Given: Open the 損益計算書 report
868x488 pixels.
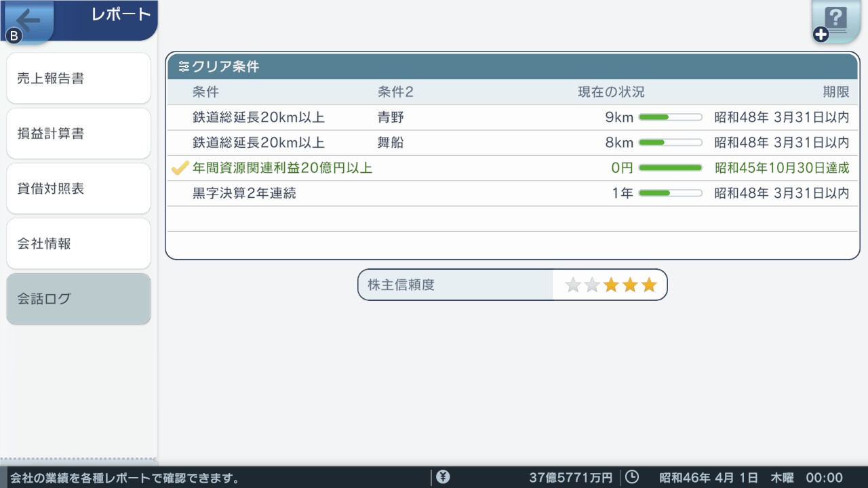Looking at the screenshot, I should [79, 134].
